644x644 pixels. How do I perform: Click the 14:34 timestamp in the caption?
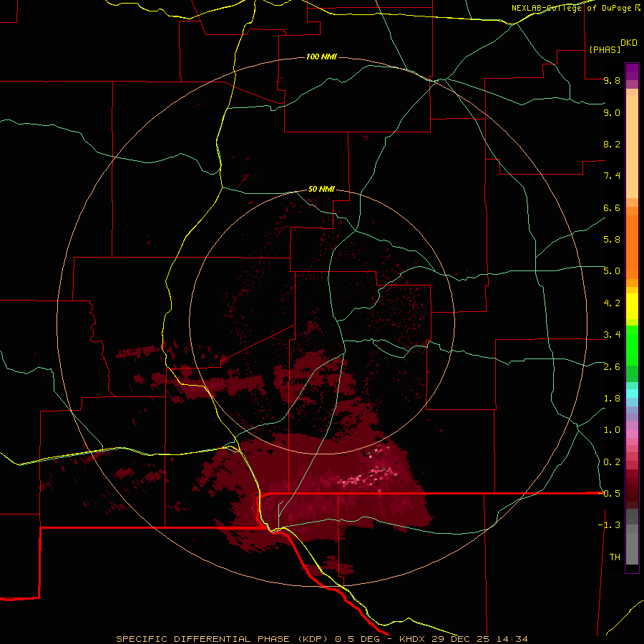[x=512, y=639]
